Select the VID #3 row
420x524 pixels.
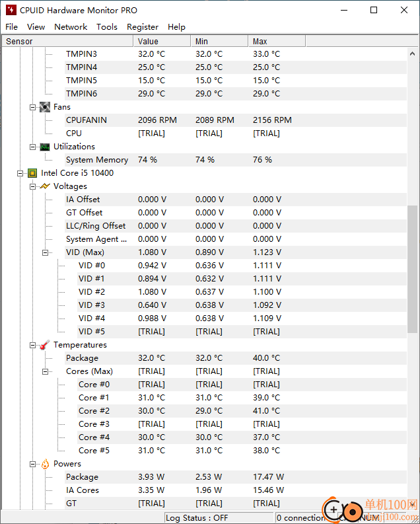click(x=242, y=305)
